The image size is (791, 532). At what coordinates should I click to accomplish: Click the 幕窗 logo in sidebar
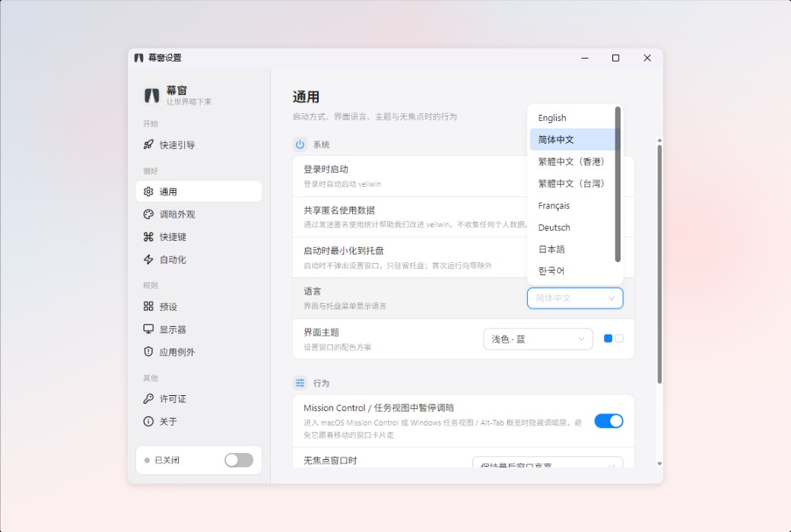pos(152,95)
